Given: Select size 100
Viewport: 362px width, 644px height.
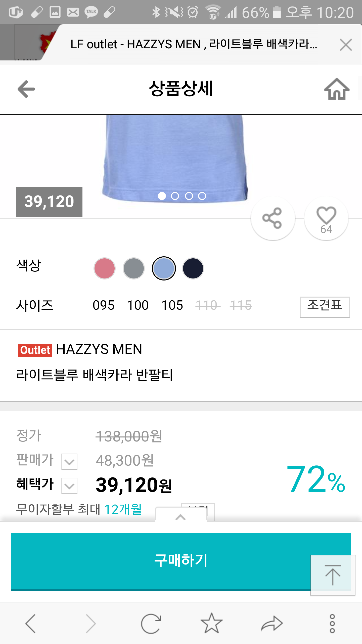Looking at the screenshot, I should point(138,305).
